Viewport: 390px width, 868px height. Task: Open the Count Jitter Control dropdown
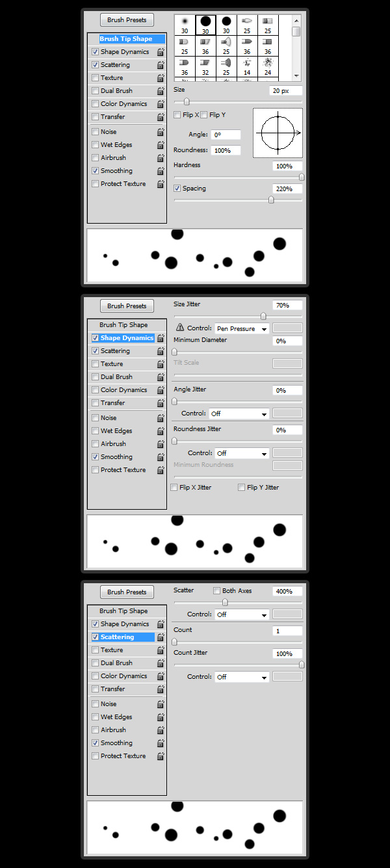(242, 677)
